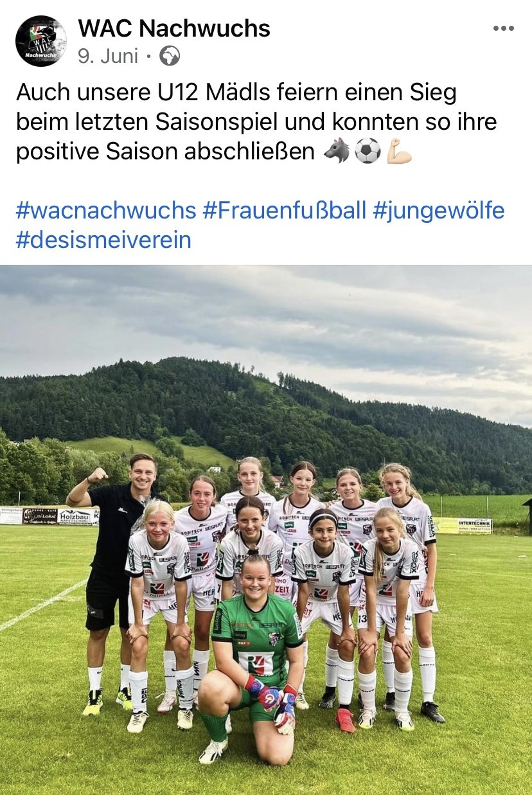The height and width of the screenshot is (795, 532).
Task: Open the team photo in full view
Action: (x=266, y=530)
